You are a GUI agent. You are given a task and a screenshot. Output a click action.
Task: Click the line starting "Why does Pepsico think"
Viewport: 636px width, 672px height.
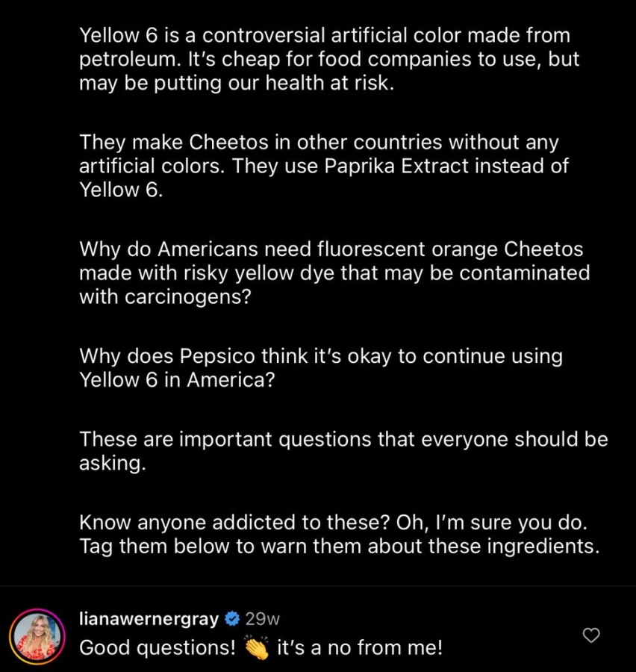(321, 355)
